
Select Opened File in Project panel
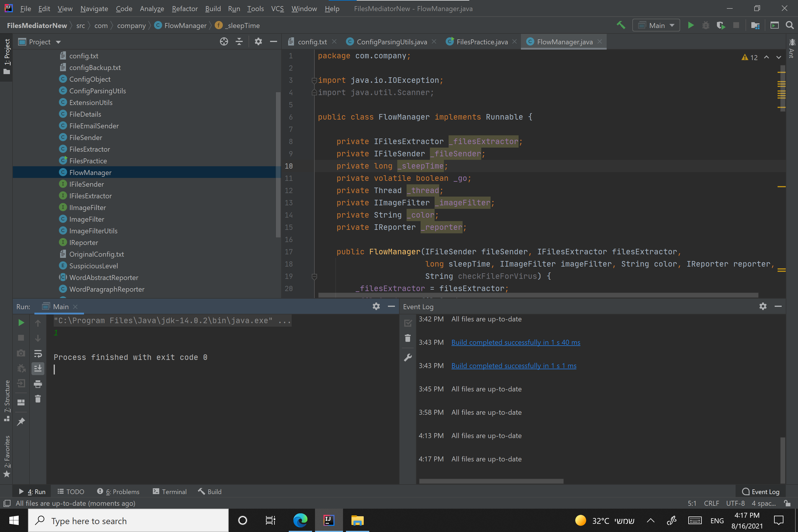pyautogui.click(x=224, y=41)
